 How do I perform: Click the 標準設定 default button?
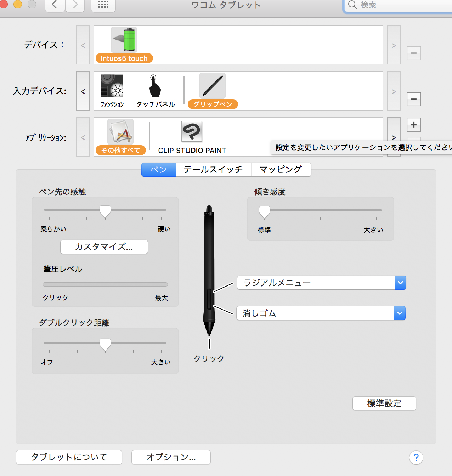(384, 403)
